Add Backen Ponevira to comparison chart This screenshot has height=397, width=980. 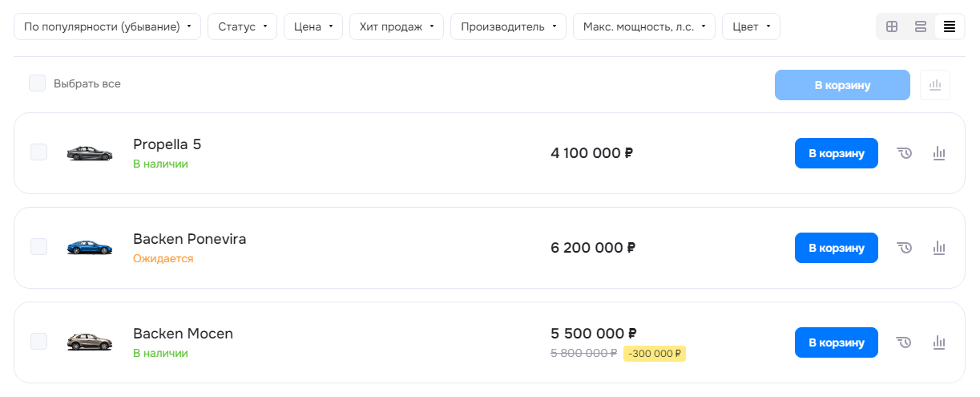[x=939, y=248]
